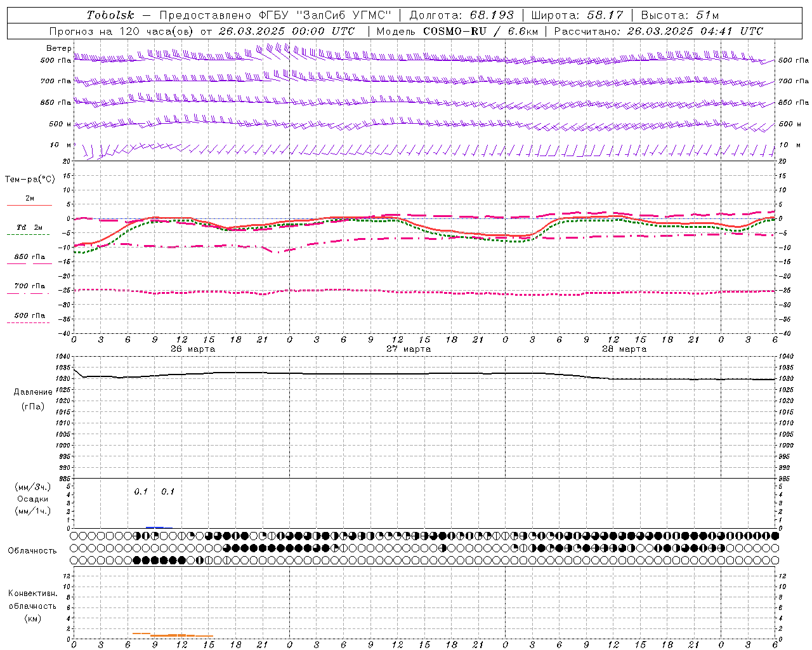Click the '(мм/3ч.)' precipitation unit label
812x650 pixels.
(33, 487)
